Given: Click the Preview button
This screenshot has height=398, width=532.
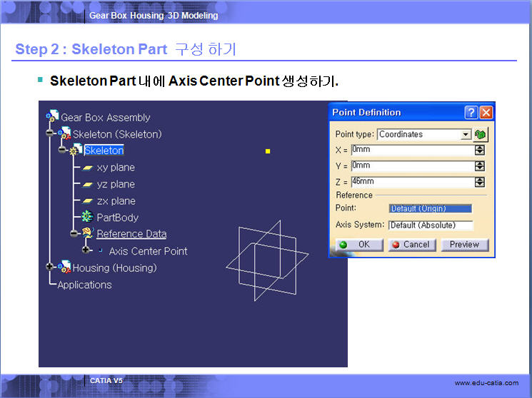Looking at the screenshot, I should pos(464,245).
